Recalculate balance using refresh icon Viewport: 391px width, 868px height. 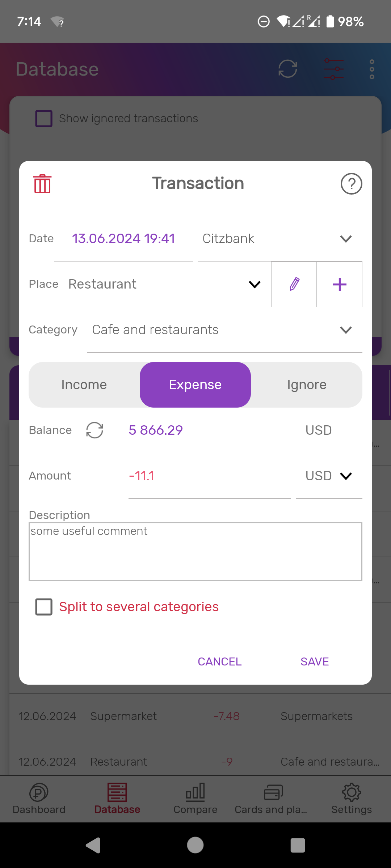(95, 430)
